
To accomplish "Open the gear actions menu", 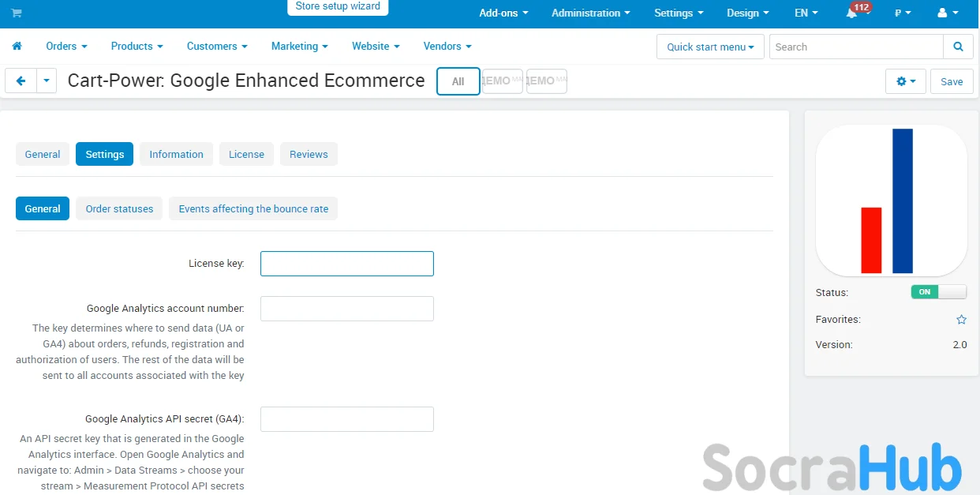I will point(906,81).
